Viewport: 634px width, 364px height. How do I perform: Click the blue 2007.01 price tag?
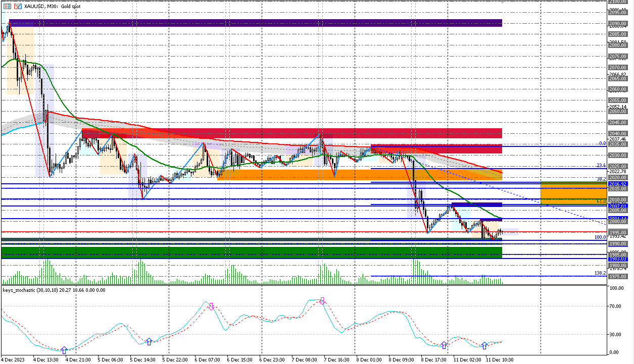(x=617, y=206)
